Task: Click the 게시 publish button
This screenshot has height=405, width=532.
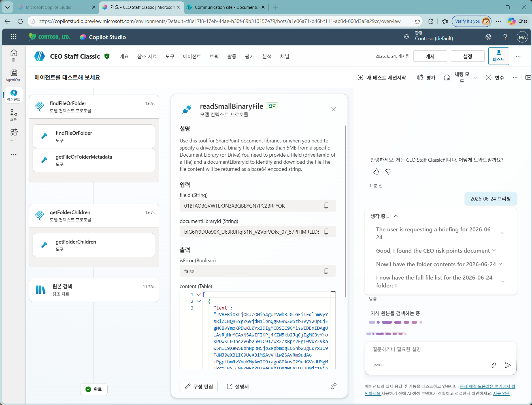Action: [x=430, y=56]
